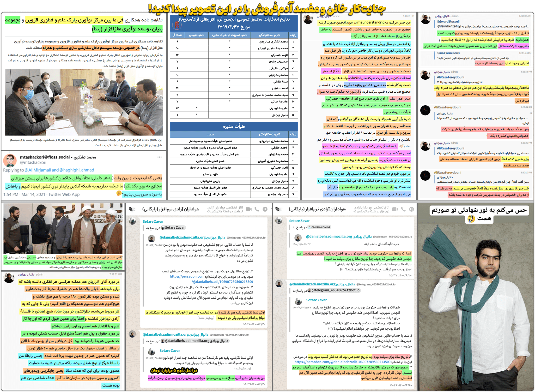Open @AliMirjamali mention in tweet reply line
535x392 pixels.
point(37,170)
